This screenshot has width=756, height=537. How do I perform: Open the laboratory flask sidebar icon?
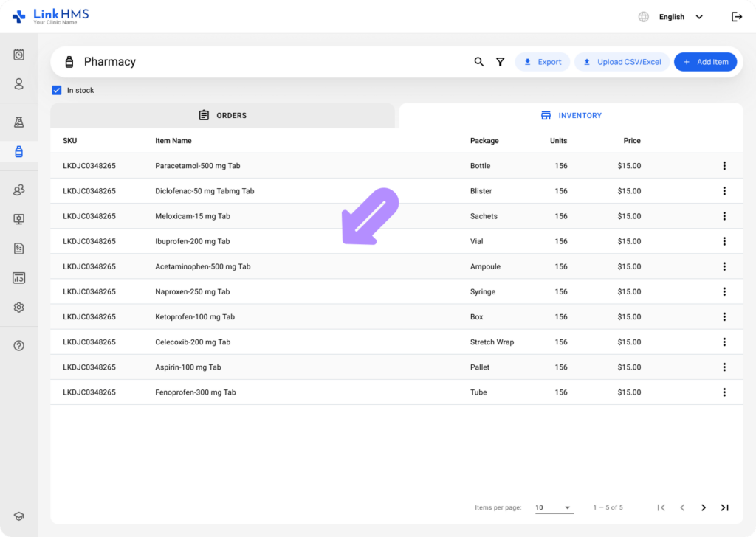pos(18,122)
